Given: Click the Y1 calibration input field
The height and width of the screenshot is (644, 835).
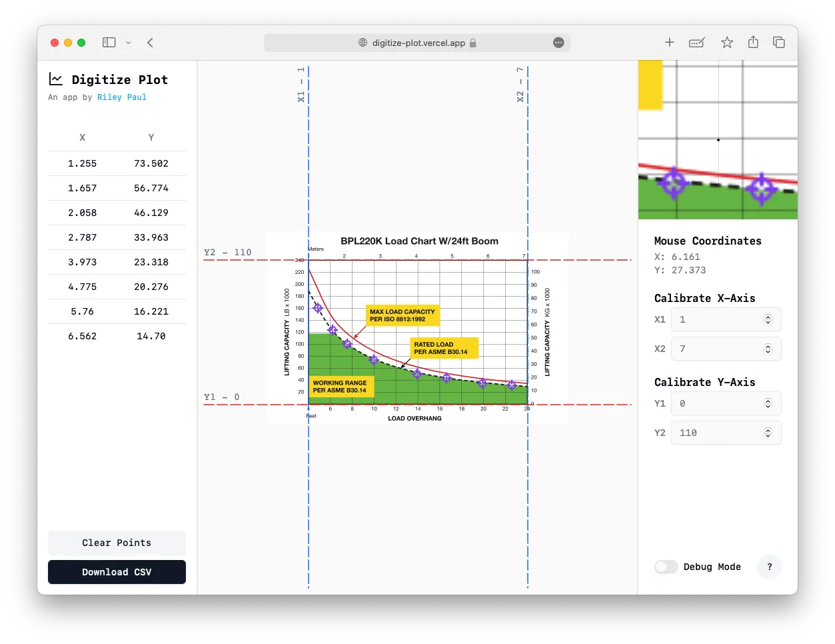Looking at the screenshot, I should pyautogui.click(x=718, y=404).
